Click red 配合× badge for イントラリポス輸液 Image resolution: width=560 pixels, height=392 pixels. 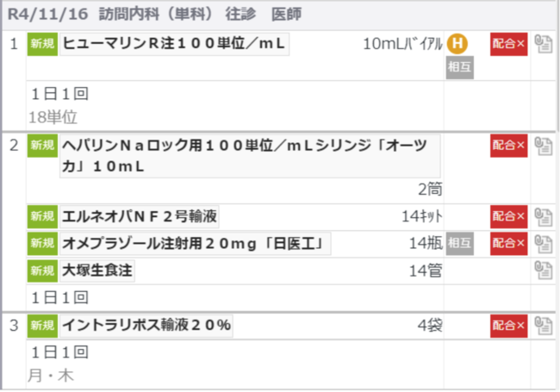click(x=508, y=326)
